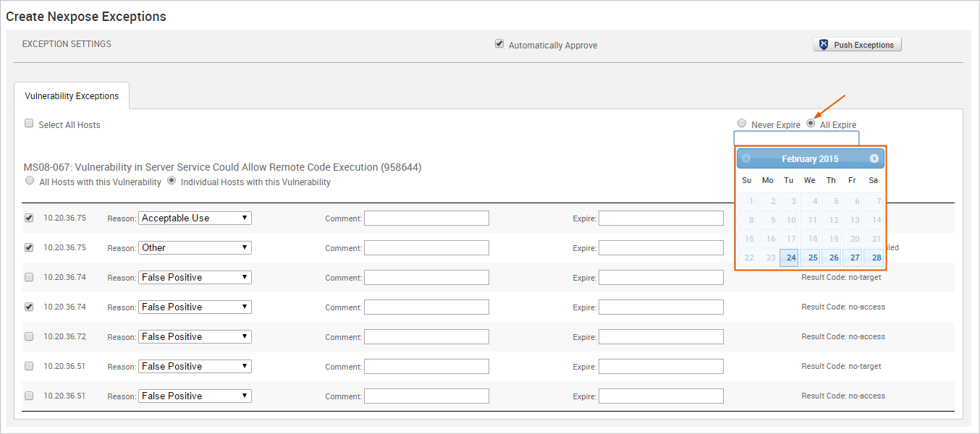This screenshot has width=980, height=434.
Task: Choose Individual Hosts with this Vulnerability
Action: (172, 181)
